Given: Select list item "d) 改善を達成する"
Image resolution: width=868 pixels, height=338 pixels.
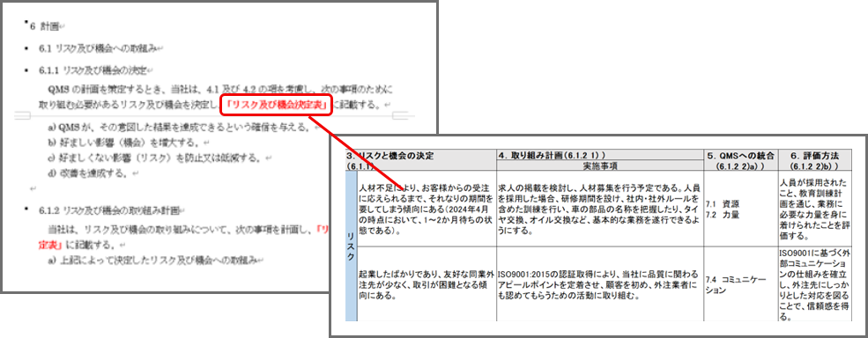Looking at the screenshot, I should pyautogui.click(x=89, y=173).
